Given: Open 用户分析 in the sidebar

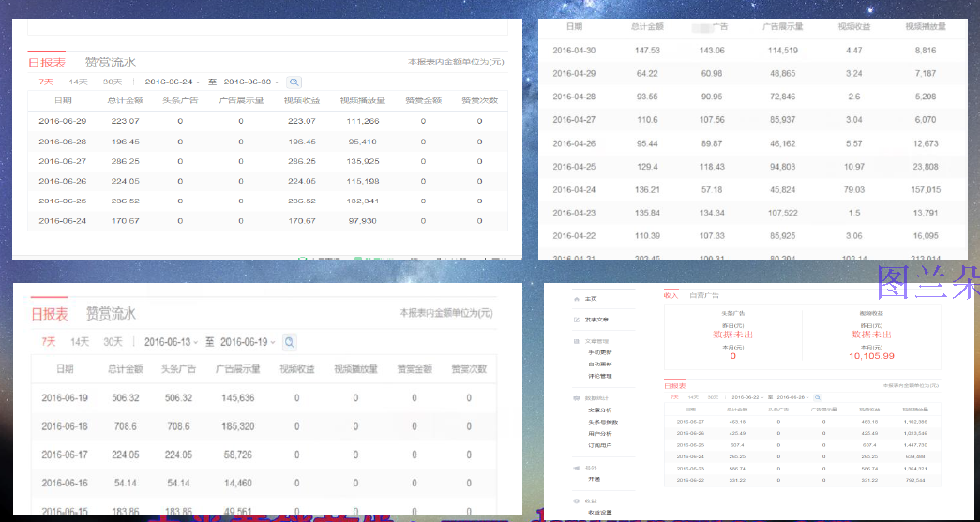Looking at the screenshot, I should tap(600, 433).
